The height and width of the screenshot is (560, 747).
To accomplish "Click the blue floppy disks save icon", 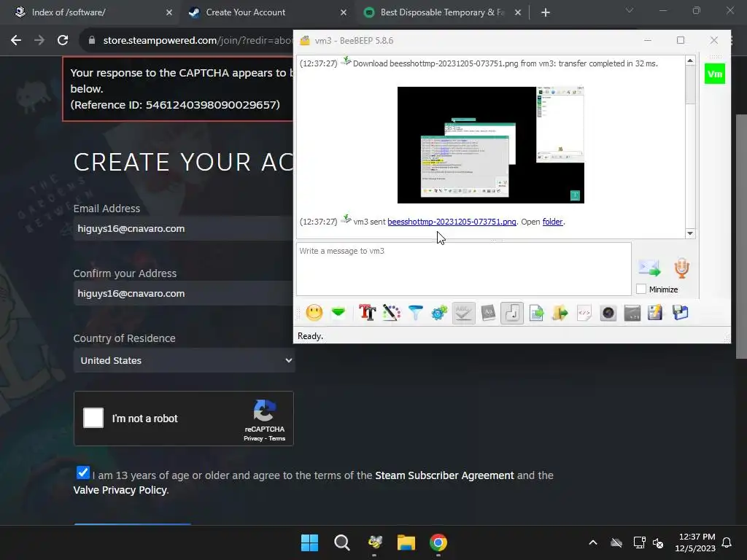I will 681,313.
